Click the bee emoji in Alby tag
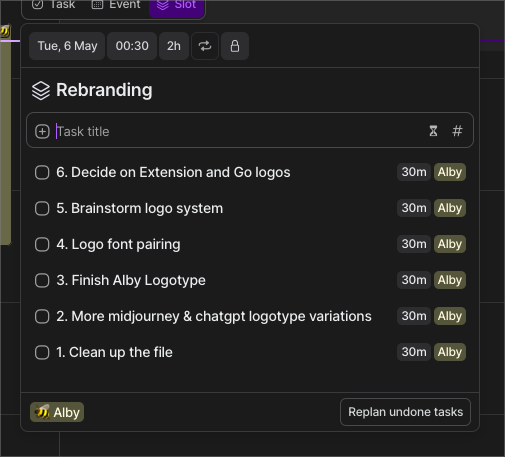The width and height of the screenshot is (505, 457). [42, 412]
